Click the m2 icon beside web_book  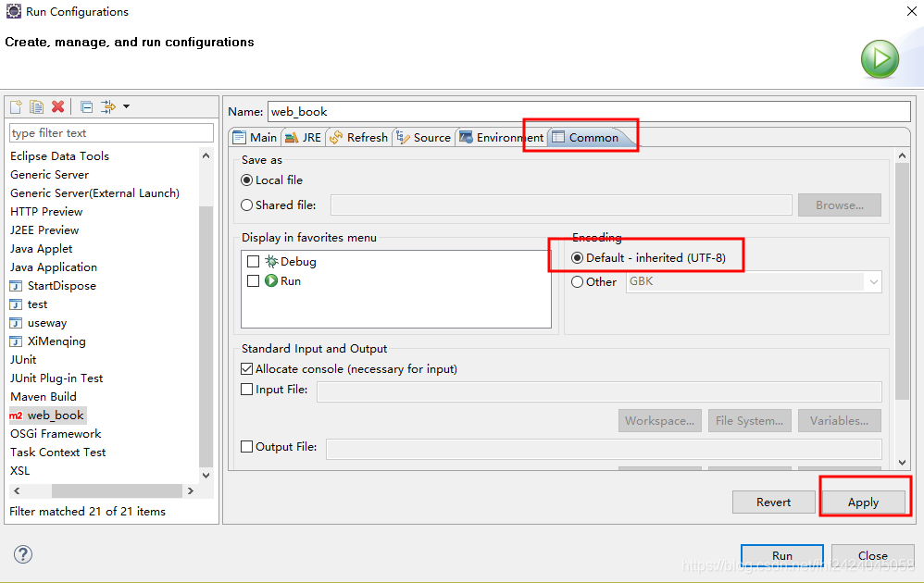(x=16, y=416)
